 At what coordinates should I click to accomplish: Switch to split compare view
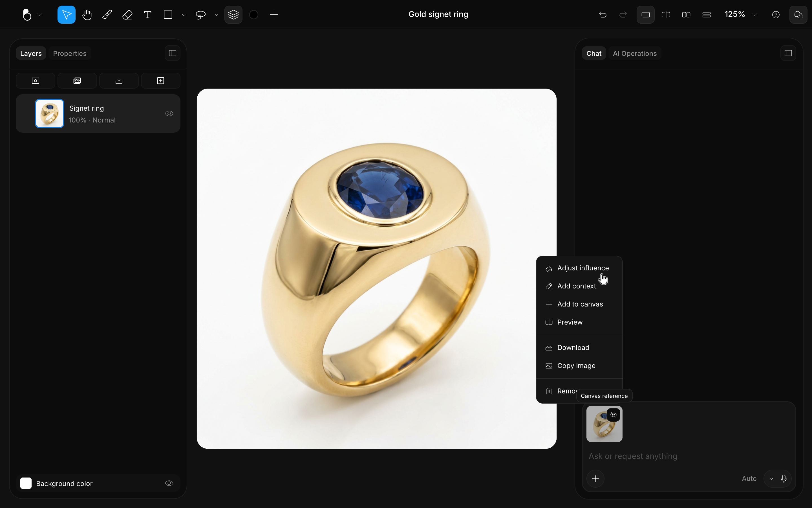click(666, 15)
